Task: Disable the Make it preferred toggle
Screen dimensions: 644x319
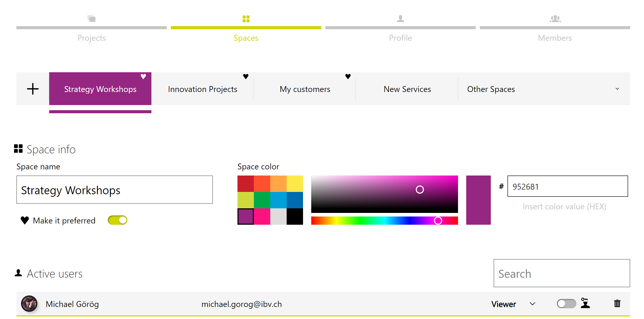Action: point(117,220)
